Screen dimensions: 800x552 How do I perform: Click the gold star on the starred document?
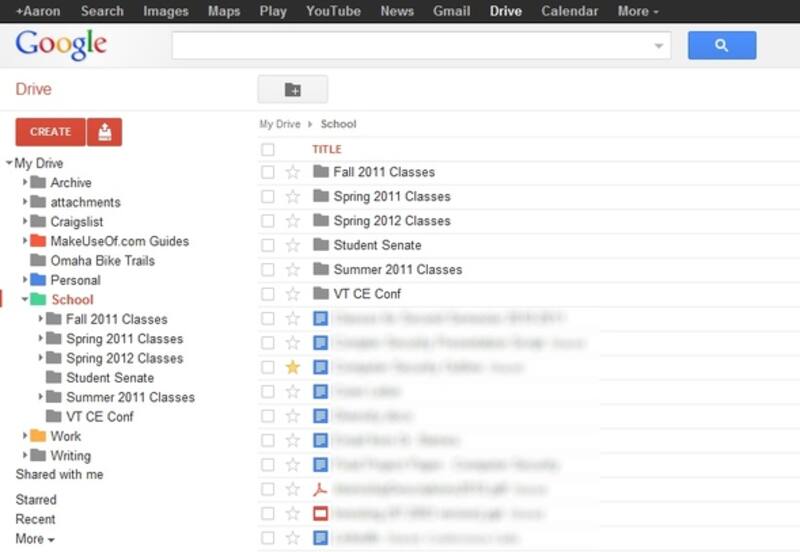point(293,367)
